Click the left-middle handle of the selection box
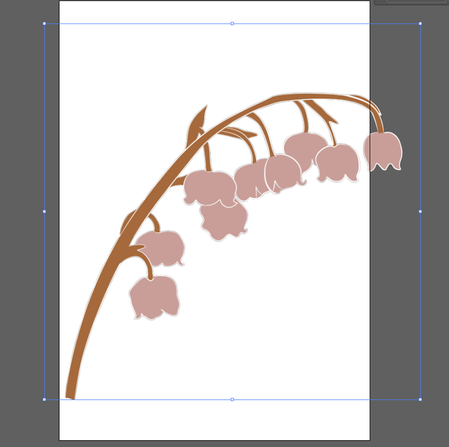The height and width of the screenshot is (447, 449). click(x=44, y=211)
